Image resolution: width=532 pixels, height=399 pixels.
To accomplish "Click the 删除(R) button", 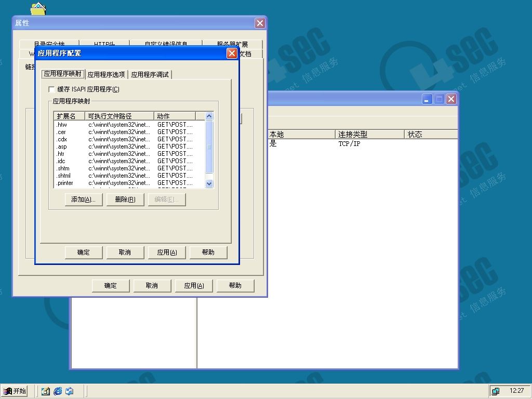I will tap(125, 199).
